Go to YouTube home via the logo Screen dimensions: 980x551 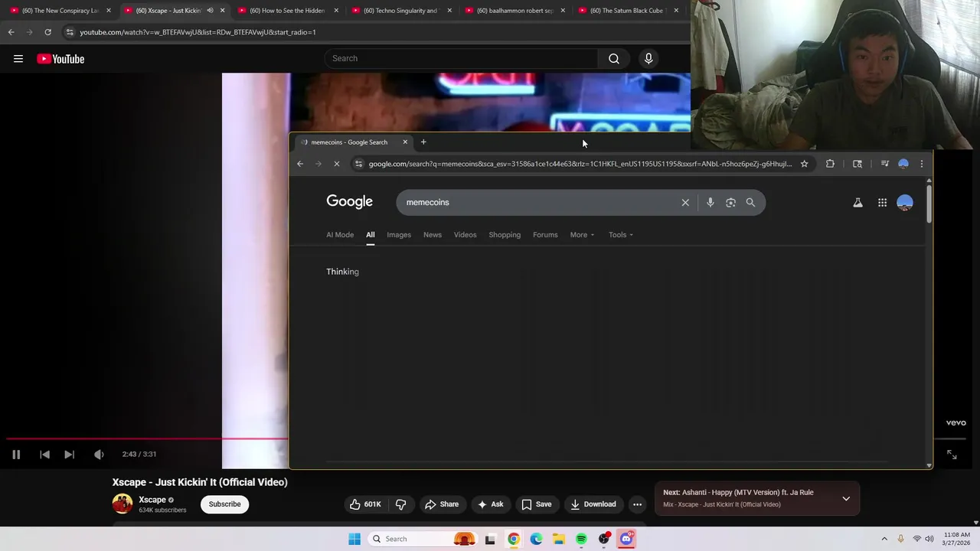click(60, 59)
